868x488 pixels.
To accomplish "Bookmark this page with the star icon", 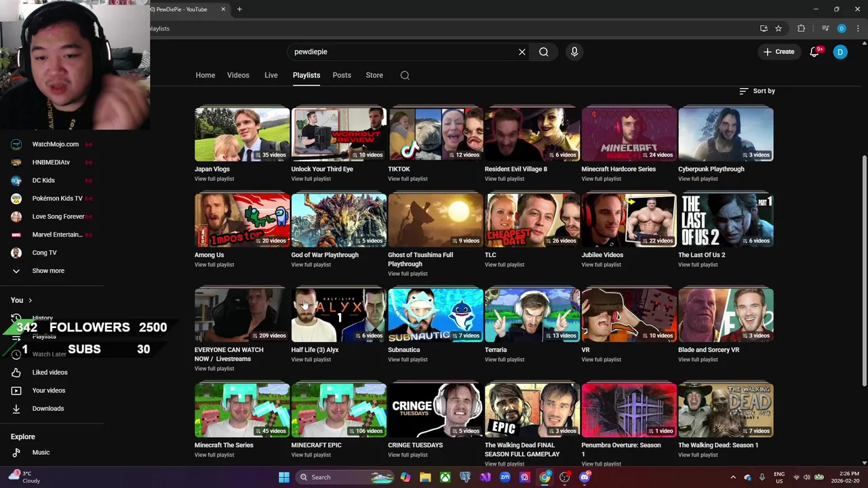I will [x=778, y=28].
